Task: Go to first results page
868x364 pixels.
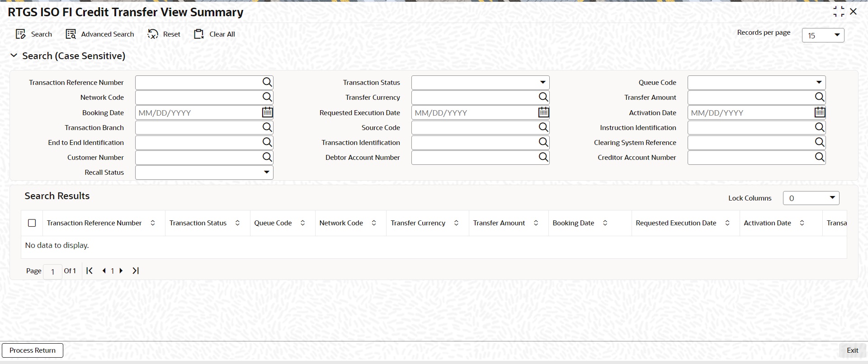Action: pos(90,271)
